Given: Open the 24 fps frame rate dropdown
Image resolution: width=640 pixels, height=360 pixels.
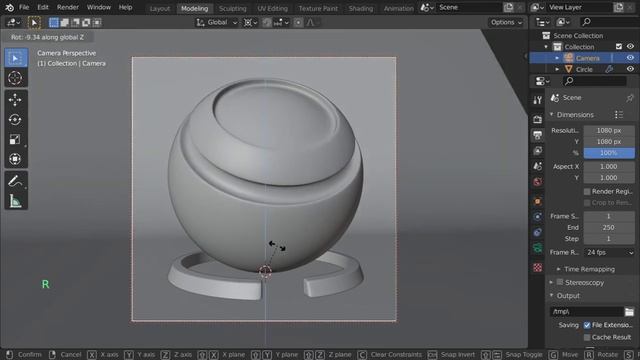Looking at the screenshot, I should pyautogui.click(x=609, y=253).
